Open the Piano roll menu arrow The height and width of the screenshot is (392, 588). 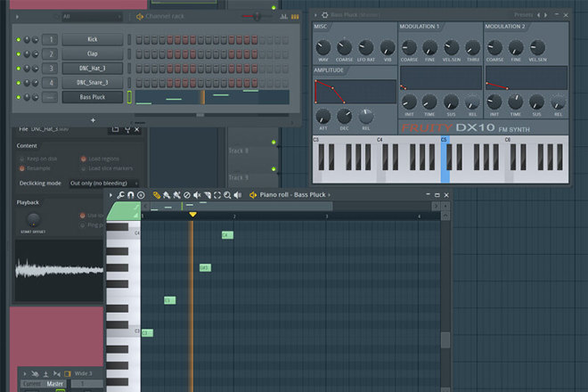110,195
